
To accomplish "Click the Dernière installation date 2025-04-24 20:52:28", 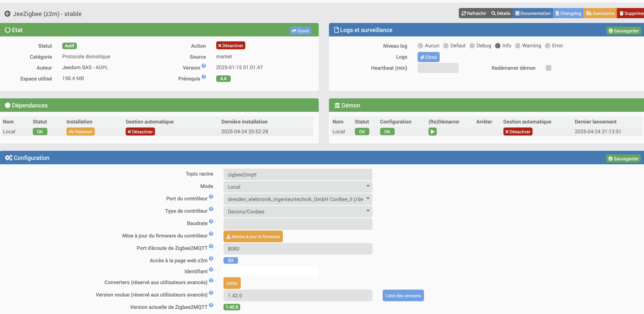I will [x=244, y=132].
